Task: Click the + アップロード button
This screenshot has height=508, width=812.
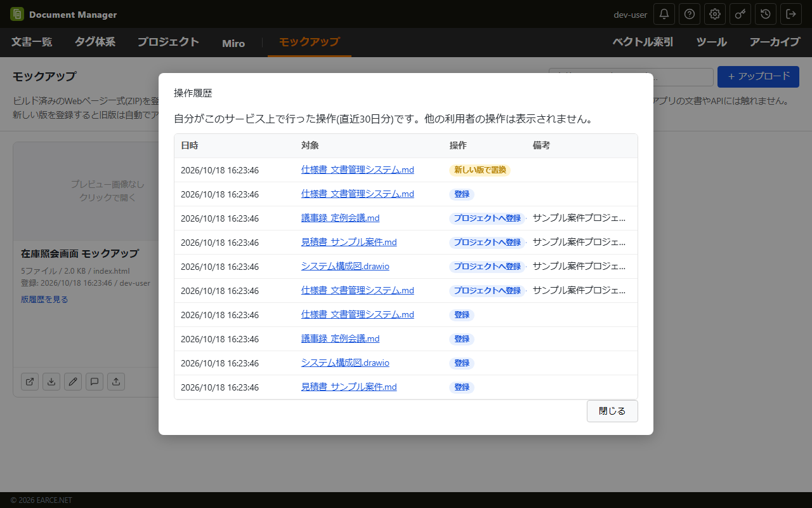Action: pos(758,76)
